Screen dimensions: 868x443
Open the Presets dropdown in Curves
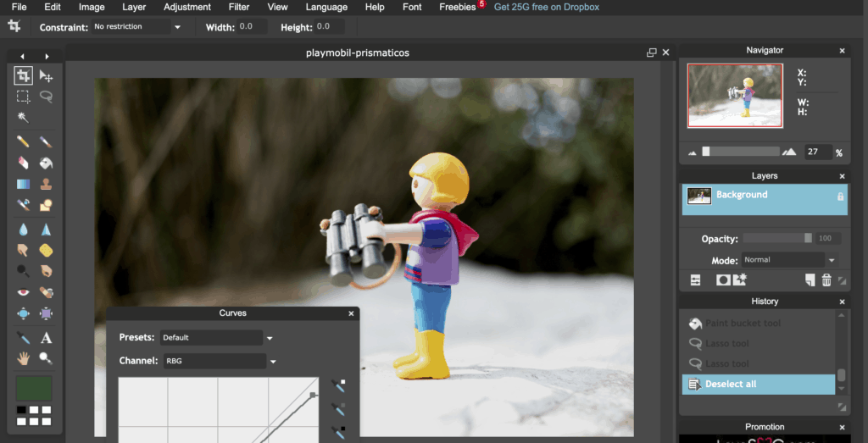click(x=270, y=338)
